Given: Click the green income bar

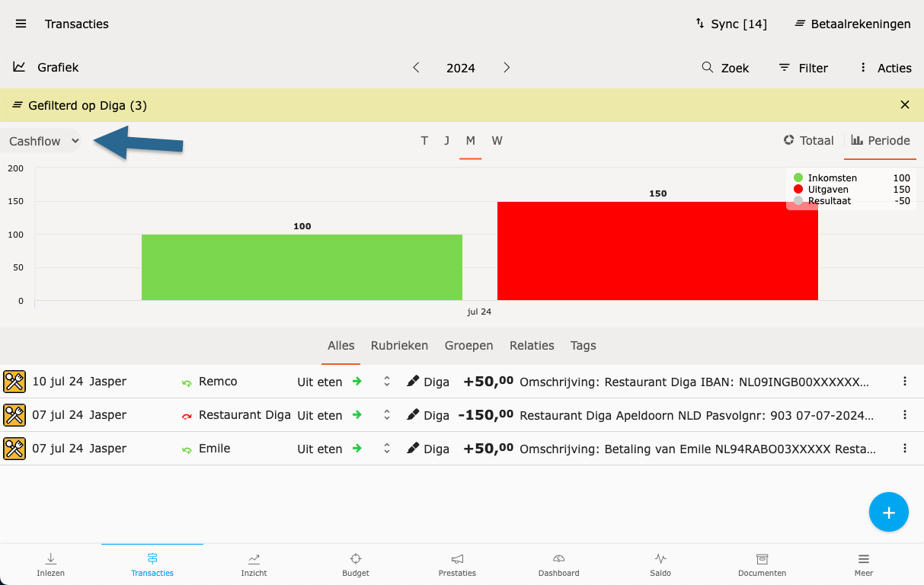Looking at the screenshot, I should (302, 267).
